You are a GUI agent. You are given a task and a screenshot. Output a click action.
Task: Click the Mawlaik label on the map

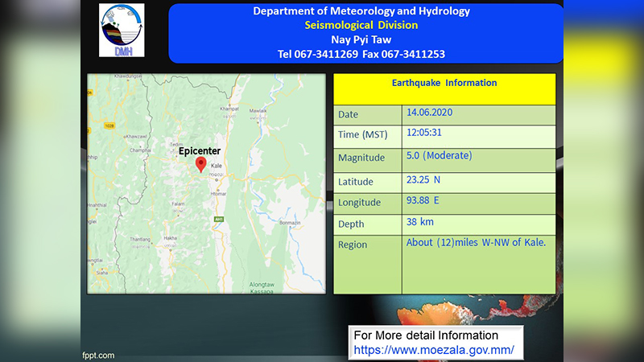[258, 111]
